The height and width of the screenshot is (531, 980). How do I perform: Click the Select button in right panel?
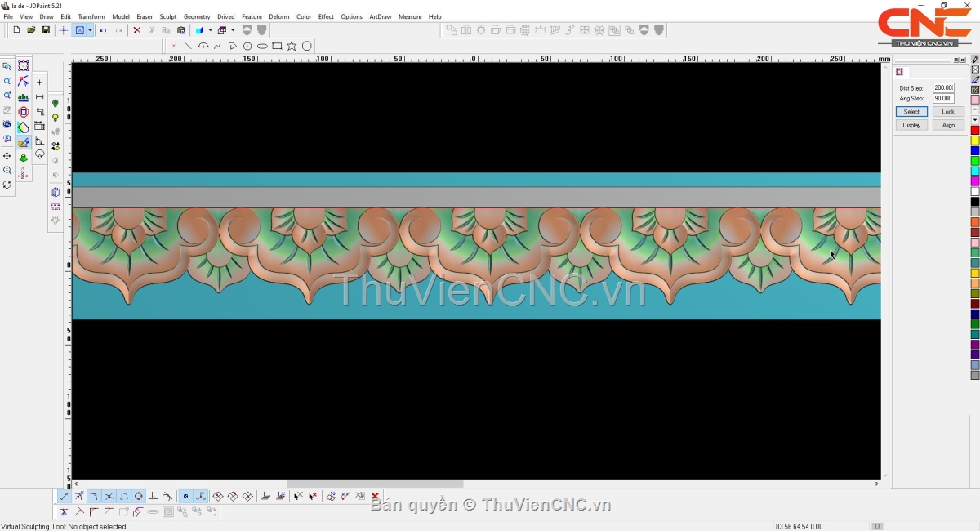pyautogui.click(x=911, y=111)
